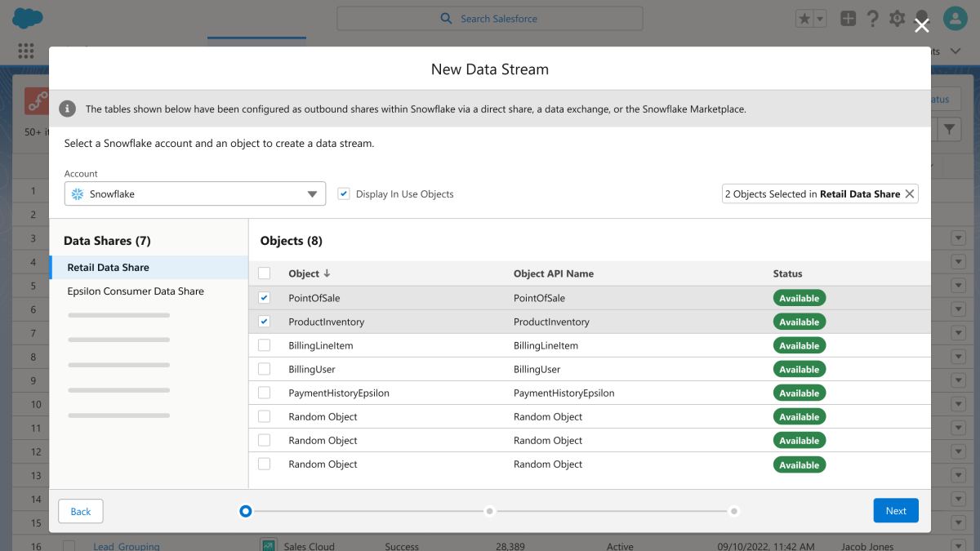Close the New Data Stream dialog

click(x=922, y=26)
